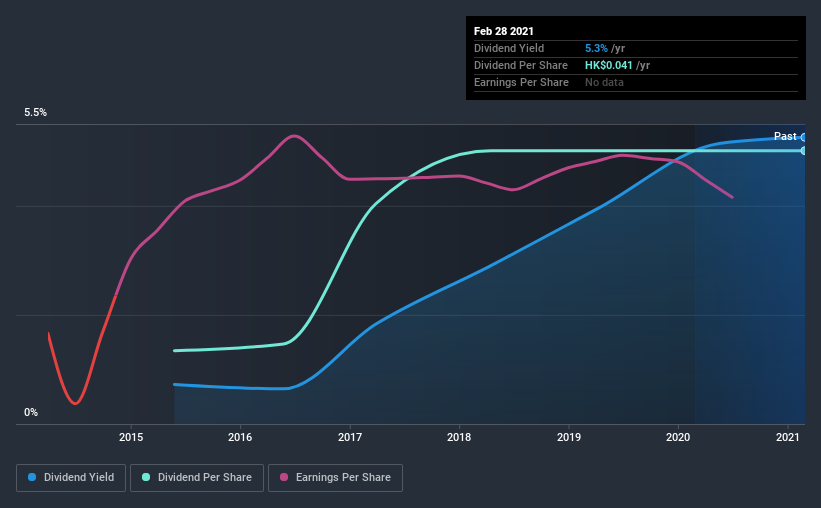Viewport: 821px width, 508px height.
Task: Click the 5.3% dividend yield value
Action: tap(596, 48)
